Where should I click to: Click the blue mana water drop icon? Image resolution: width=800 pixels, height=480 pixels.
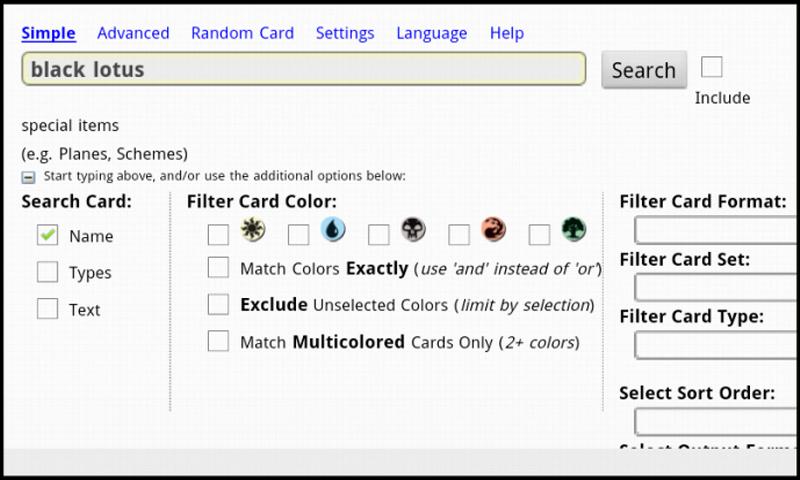[x=333, y=230]
